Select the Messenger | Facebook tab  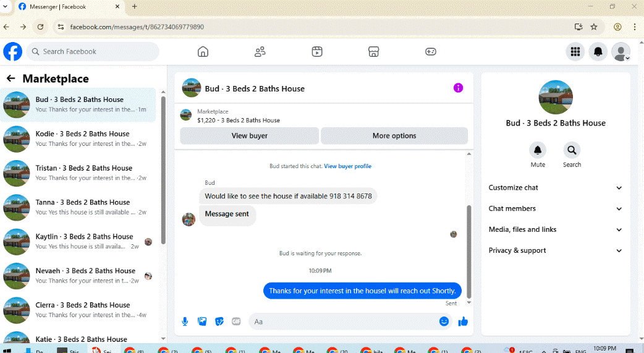[x=69, y=7]
